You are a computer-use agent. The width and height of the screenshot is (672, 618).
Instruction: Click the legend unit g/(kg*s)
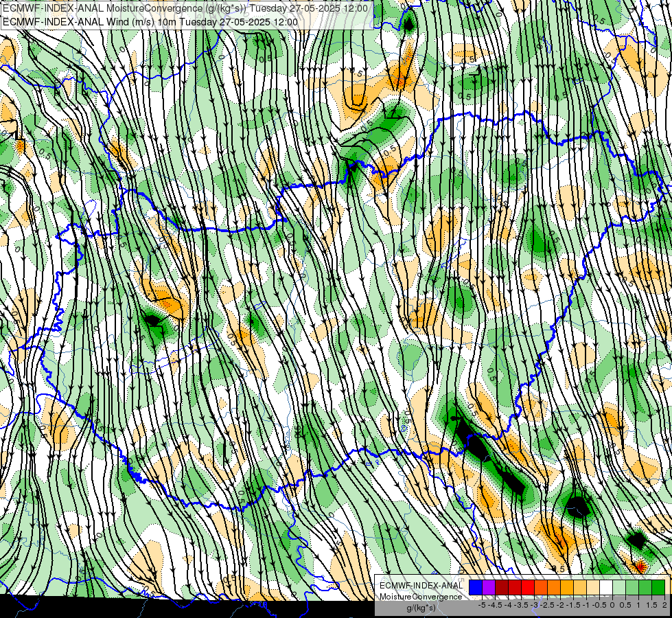pyautogui.click(x=421, y=607)
